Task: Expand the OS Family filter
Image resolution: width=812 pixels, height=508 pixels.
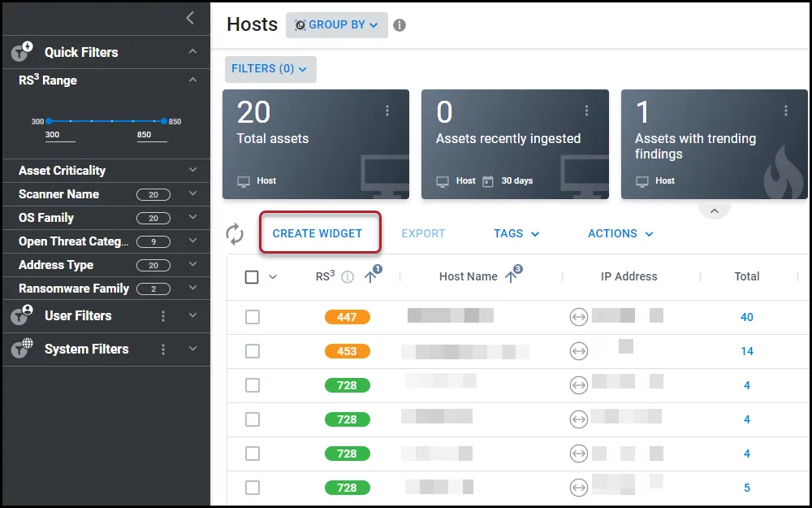Action: (192, 217)
